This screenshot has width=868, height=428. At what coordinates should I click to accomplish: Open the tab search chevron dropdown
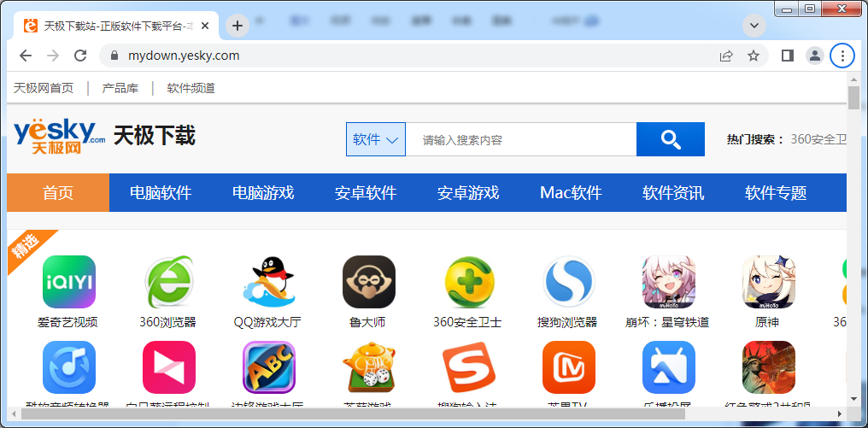[754, 26]
